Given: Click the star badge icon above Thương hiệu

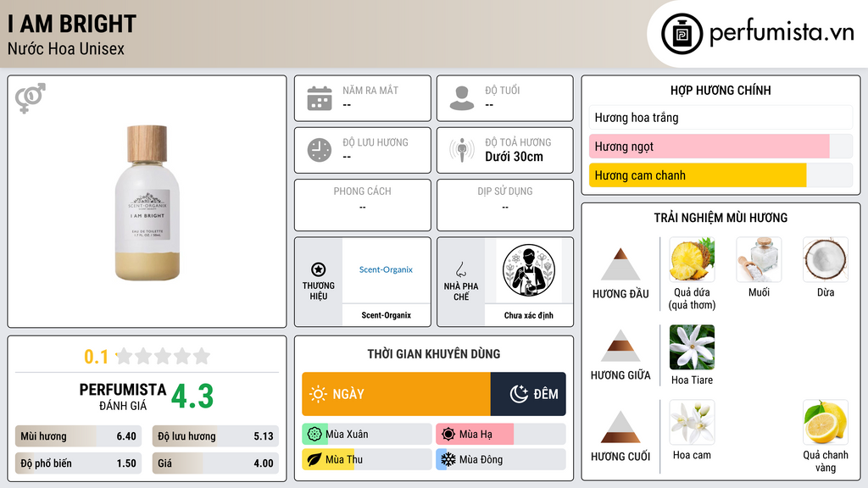Looking at the screenshot, I should click(319, 269).
